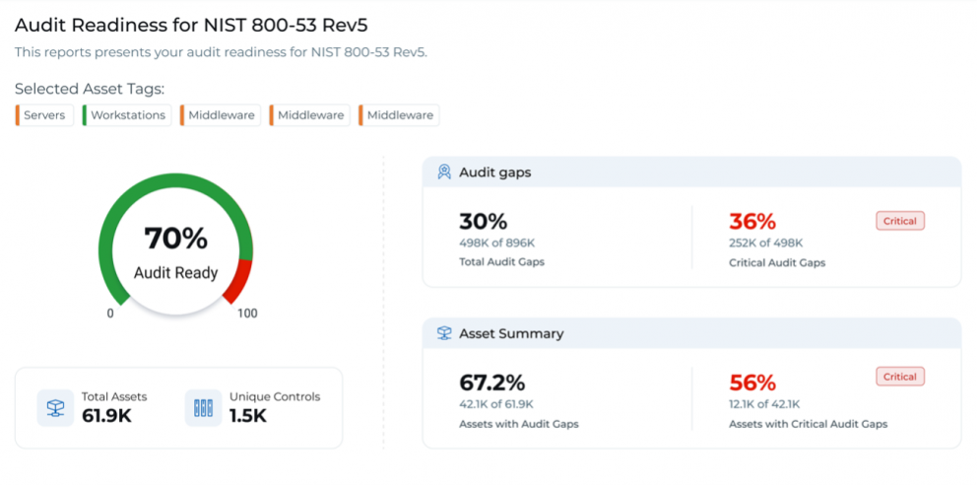The image size is (980, 488).
Task: Click the last Middleware tag
Action: click(x=399, y=115)
